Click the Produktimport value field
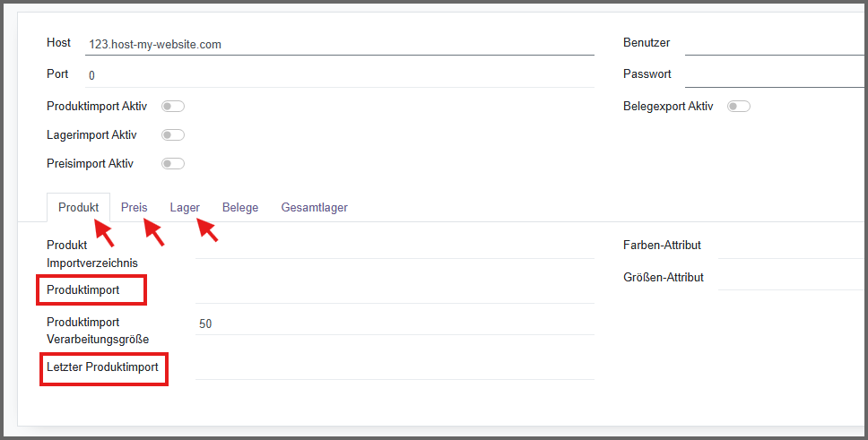 395,291
